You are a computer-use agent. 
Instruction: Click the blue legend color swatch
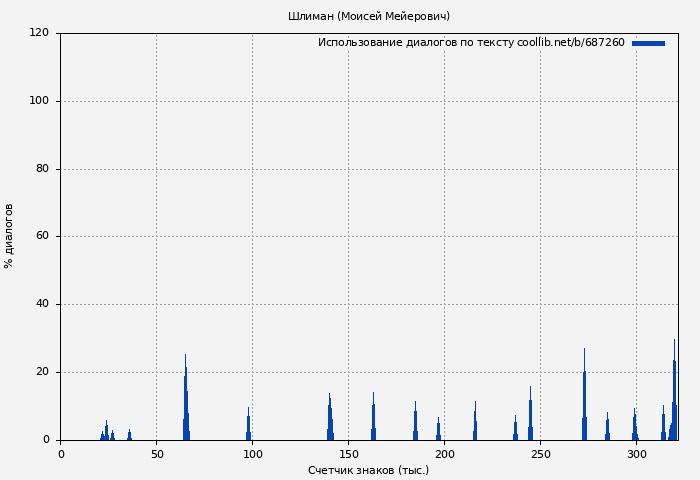tap(648, 43)
